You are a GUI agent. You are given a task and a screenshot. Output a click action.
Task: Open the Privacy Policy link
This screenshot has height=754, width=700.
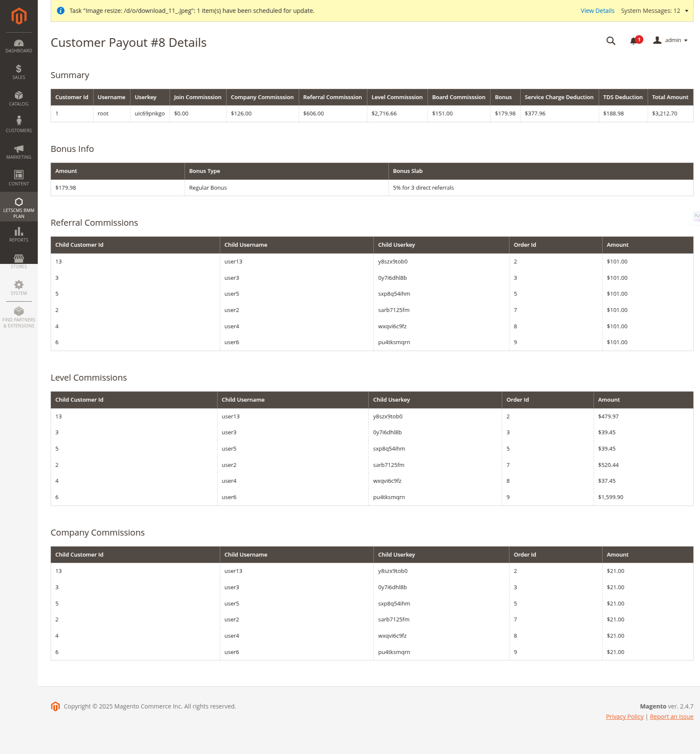[x=624, y=717]
